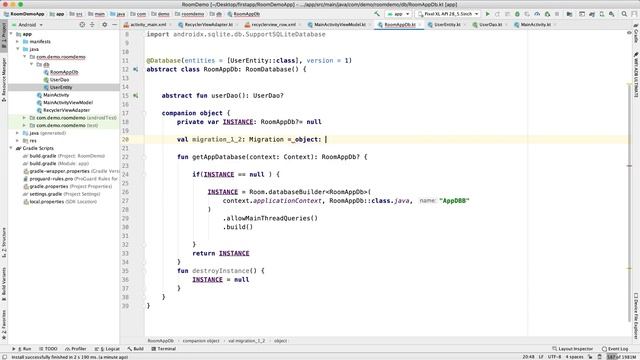
Task: Open the Terminal tool window button
Action: (x=164, y=349)
